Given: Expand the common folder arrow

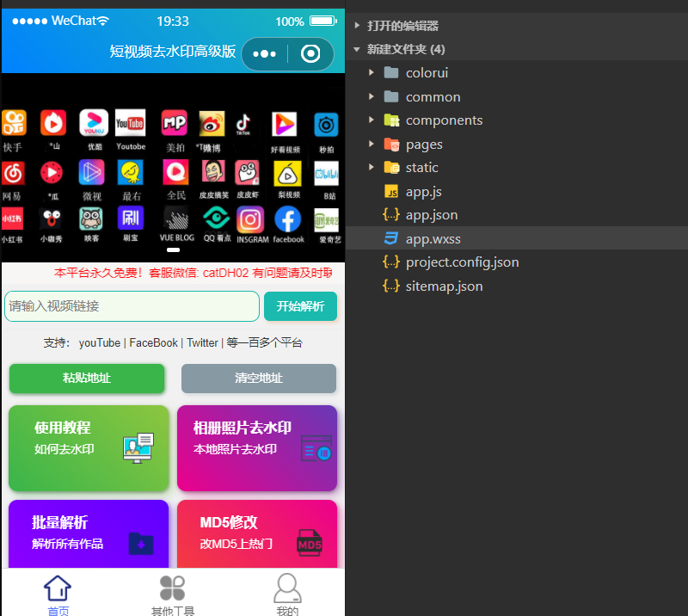Looking at the screenshot, I should pos(372,96).
